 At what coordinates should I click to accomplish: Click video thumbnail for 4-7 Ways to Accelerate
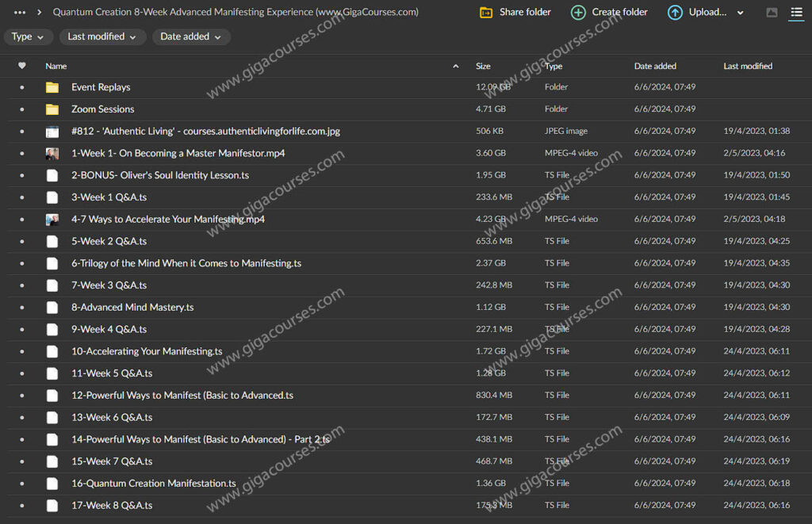(52, 220)
